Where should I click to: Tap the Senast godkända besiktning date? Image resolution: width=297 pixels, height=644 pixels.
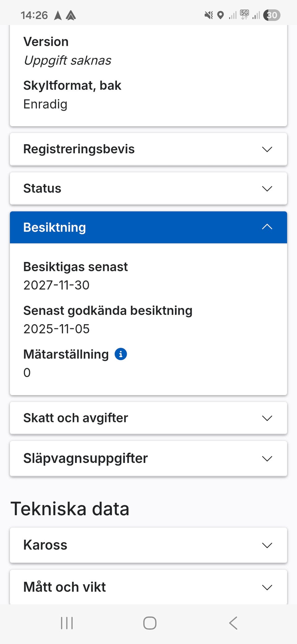56,329
